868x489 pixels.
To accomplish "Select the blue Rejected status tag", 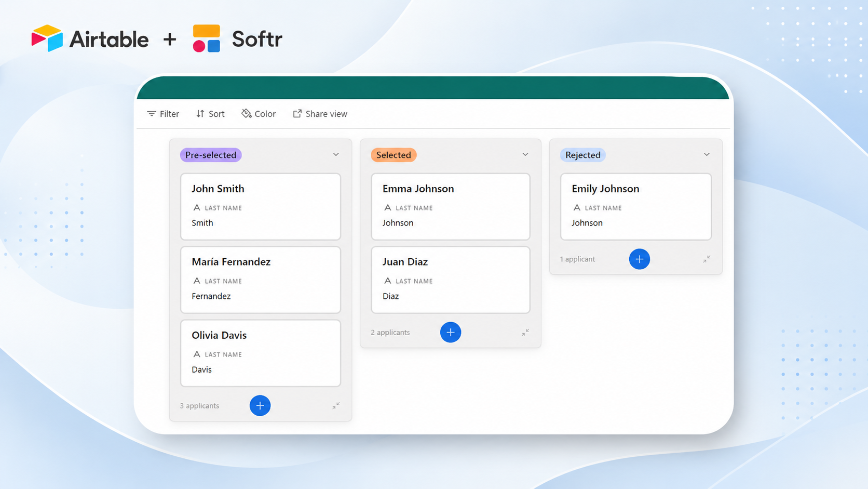I will (x=582, y=155).
